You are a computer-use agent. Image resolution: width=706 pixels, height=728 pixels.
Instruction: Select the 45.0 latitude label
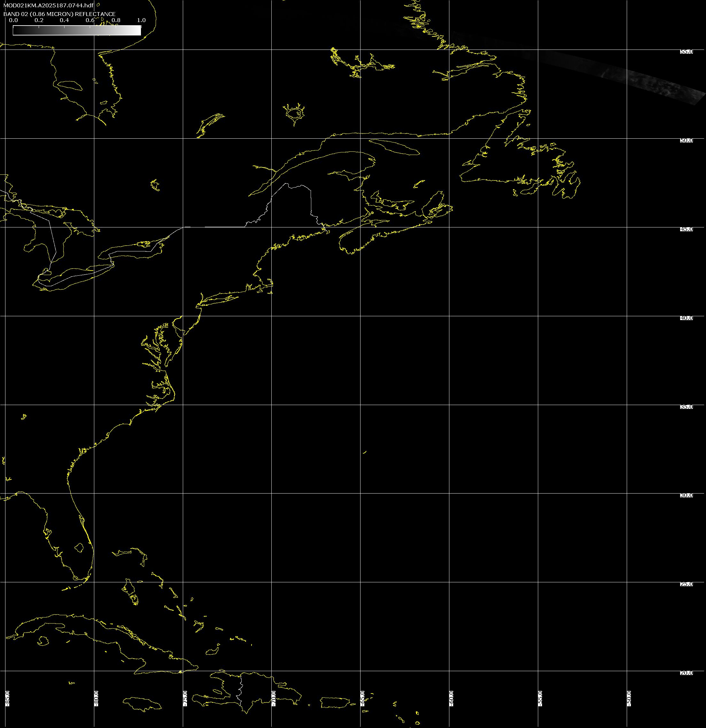click(x=686, y=229)
